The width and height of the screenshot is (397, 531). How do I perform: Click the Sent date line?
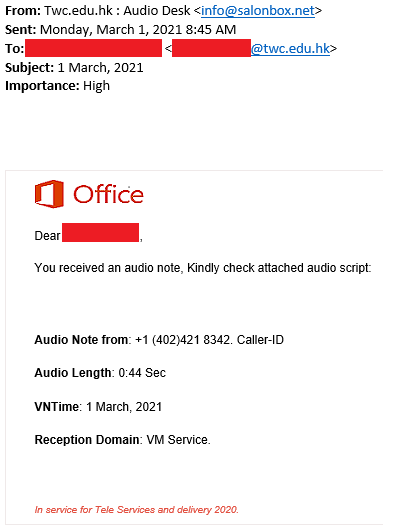click(121, 30)
